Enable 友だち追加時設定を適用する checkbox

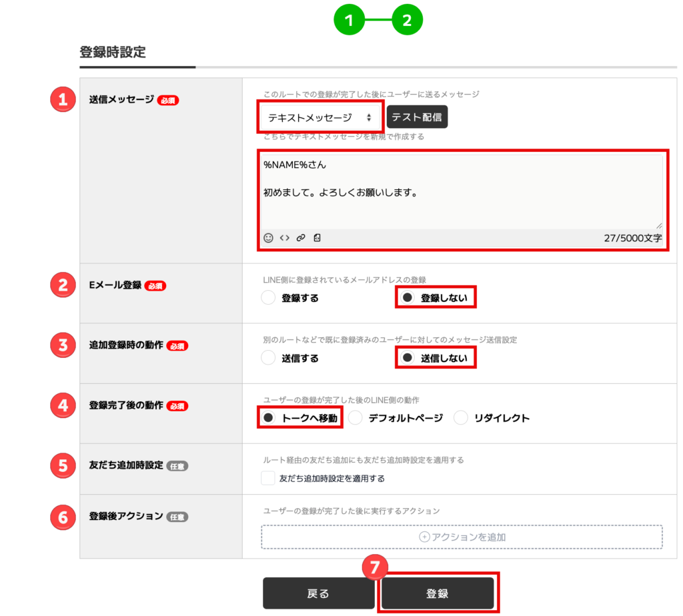[x=268, y=478]
